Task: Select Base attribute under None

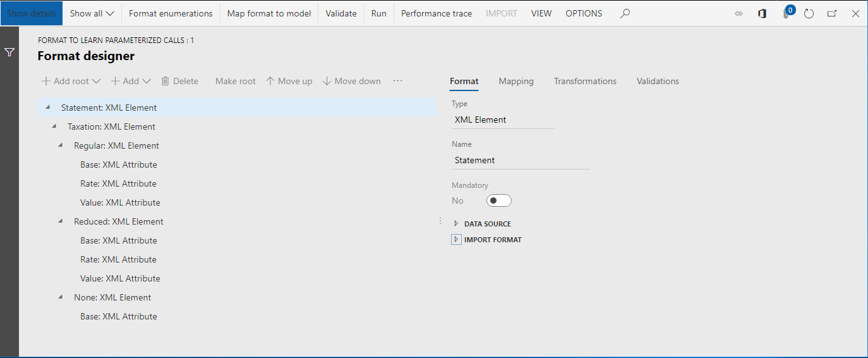Action: click(238, 316)
